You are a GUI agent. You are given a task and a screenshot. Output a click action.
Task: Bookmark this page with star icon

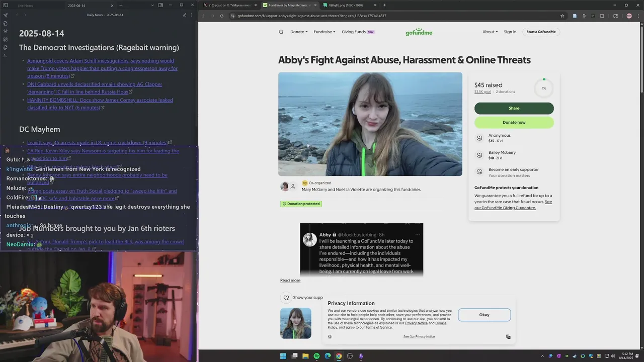click(x=562, y=16)
